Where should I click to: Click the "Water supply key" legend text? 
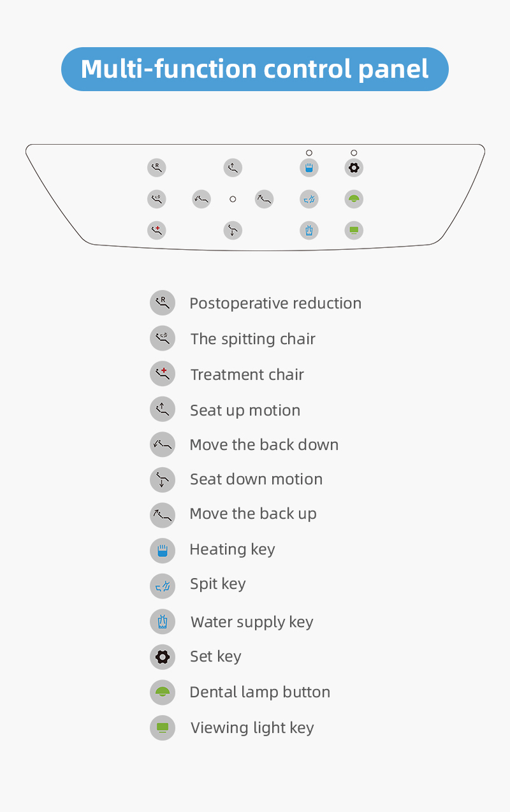point(252,622)
